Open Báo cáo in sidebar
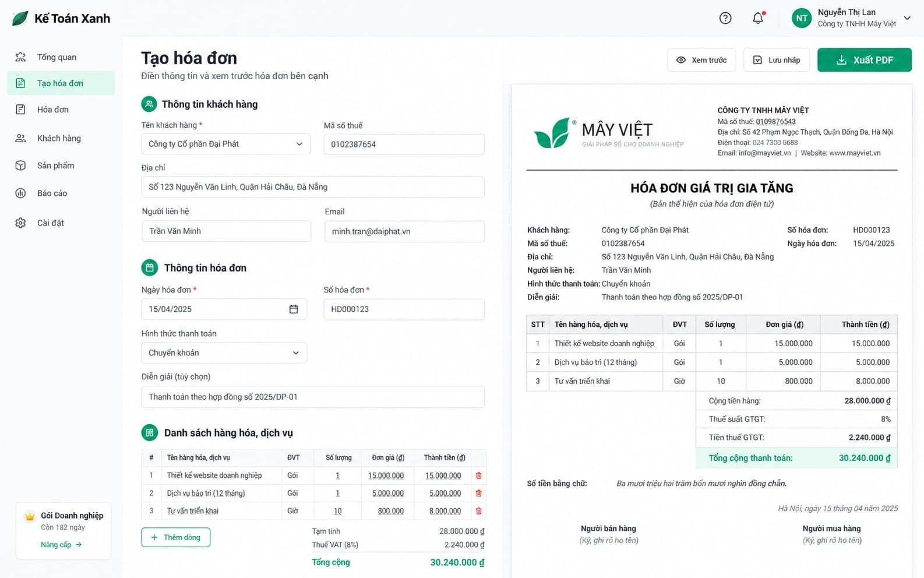This screenshot has height=578, width=924. (61, 193)
